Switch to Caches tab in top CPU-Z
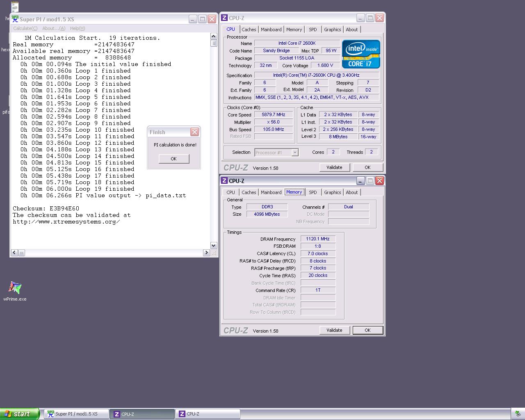The image size is (525, 420). pyautogui.click(x=249, y=30)
